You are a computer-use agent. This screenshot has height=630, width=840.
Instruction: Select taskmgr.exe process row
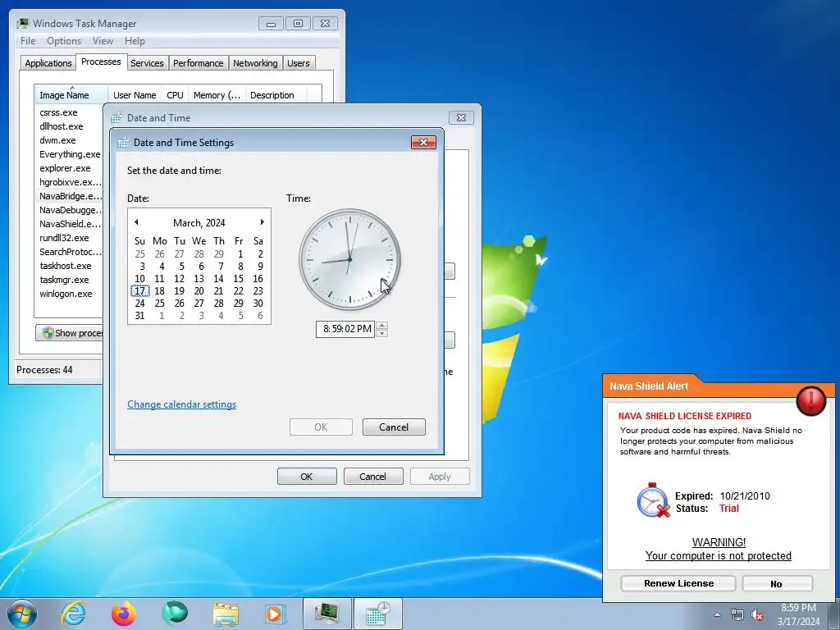tap(69, 280)
